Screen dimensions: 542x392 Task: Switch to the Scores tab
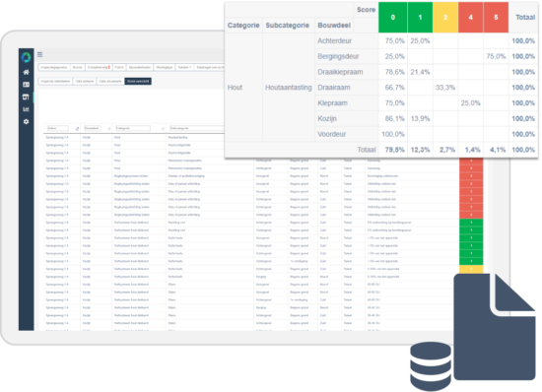click(77, 67)
